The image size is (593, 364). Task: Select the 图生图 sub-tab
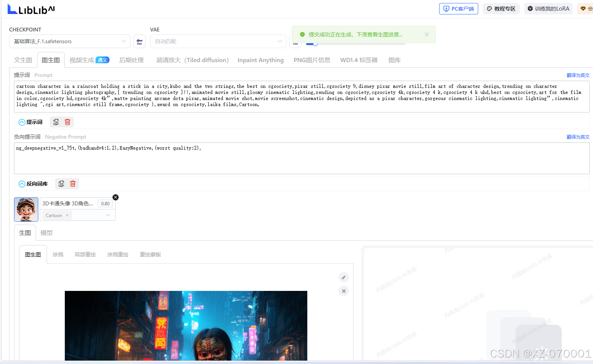[x=33, y=255]
